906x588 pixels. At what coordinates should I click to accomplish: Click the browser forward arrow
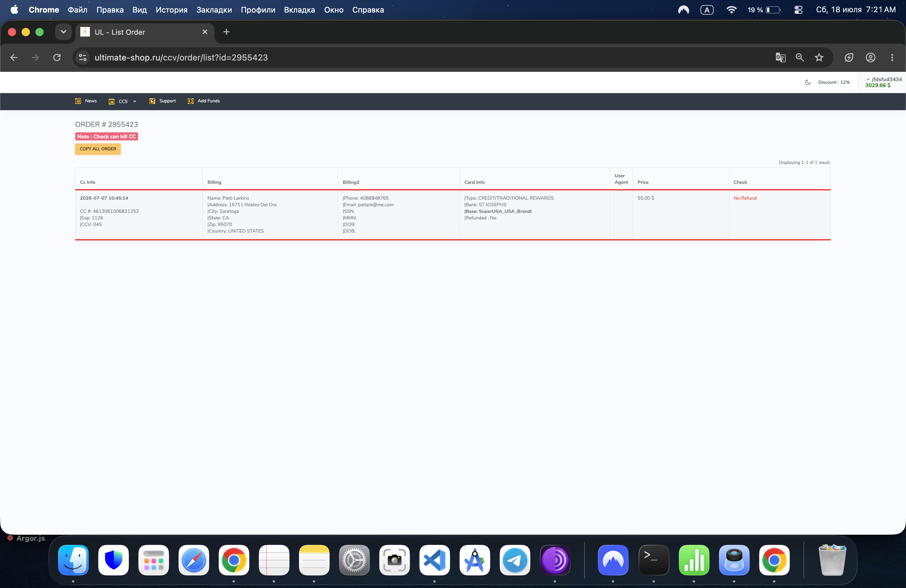[35, 57]
